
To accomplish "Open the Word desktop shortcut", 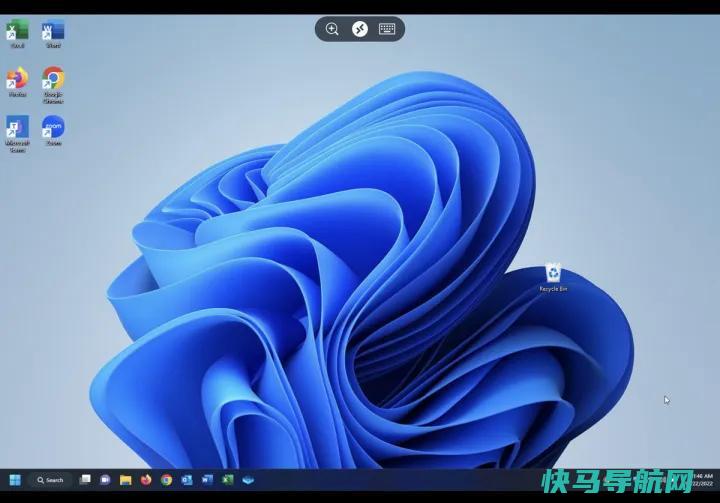I will [x=53, y=34].
